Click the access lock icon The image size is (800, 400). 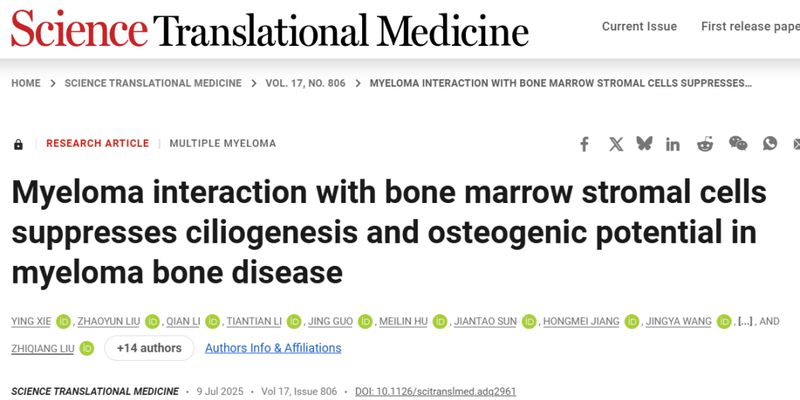[18, 144]
